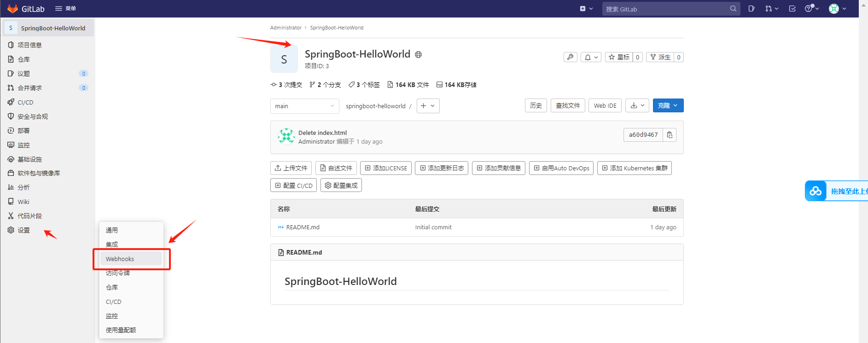The height and width of the screenshot is (343, 868).
Task: Open the issues icon in top bar
Action: (751, 9)
